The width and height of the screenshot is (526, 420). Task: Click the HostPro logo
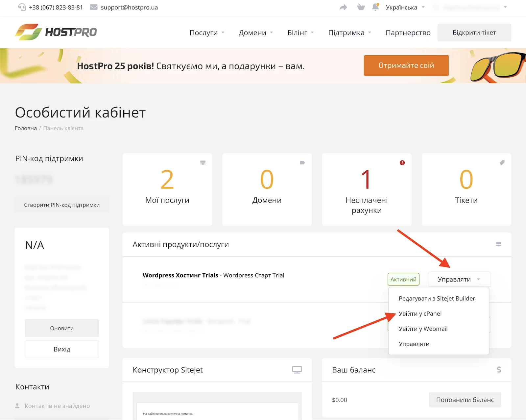[56, 32]
